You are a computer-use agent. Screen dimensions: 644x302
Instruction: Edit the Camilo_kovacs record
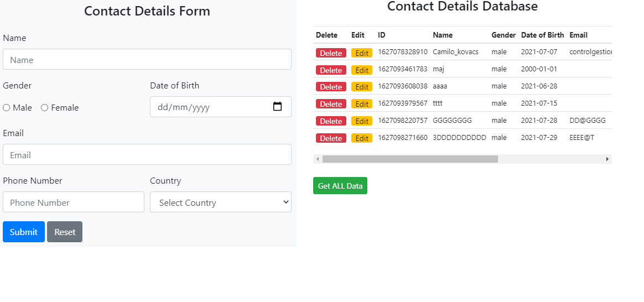click(x=362, y=53)
